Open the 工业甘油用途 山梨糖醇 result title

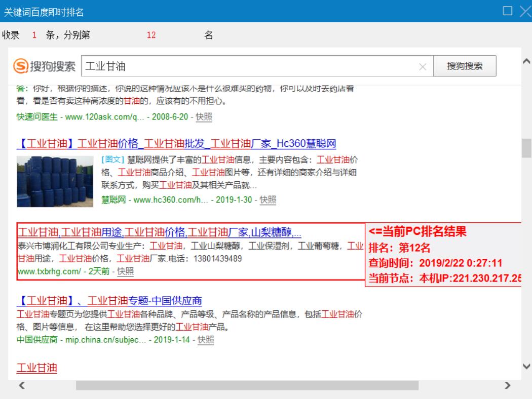click(159, 232)
